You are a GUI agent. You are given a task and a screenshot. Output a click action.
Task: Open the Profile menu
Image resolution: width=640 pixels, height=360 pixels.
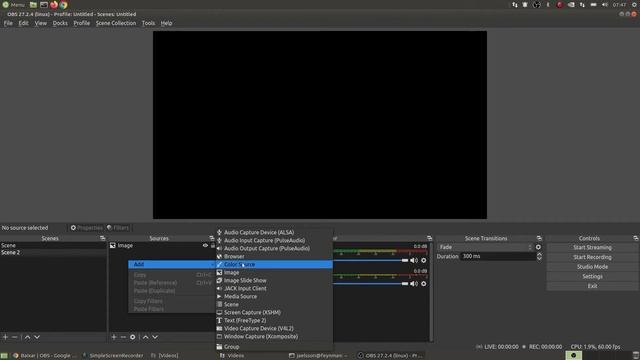pos(82,23)
